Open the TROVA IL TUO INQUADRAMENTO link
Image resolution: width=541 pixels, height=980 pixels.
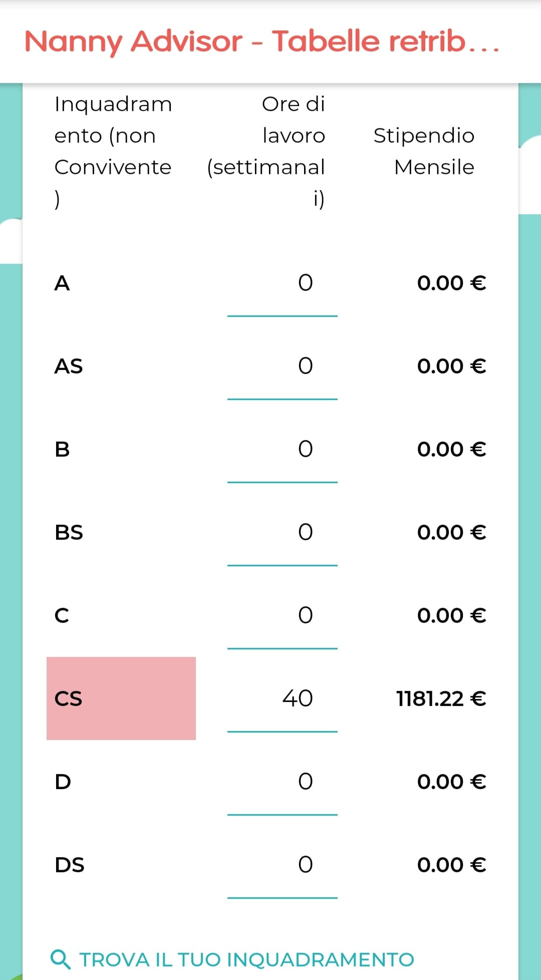pyautogui.click(x=232, y=959)
